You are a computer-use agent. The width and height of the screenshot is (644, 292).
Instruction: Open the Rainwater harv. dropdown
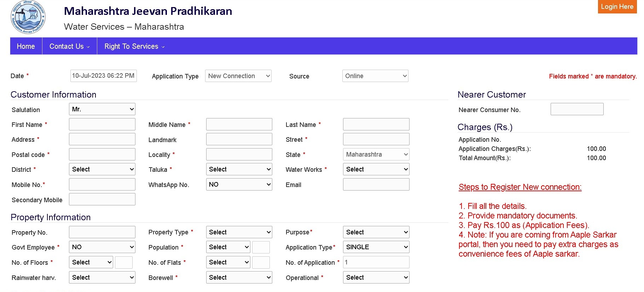pos(102,278)
